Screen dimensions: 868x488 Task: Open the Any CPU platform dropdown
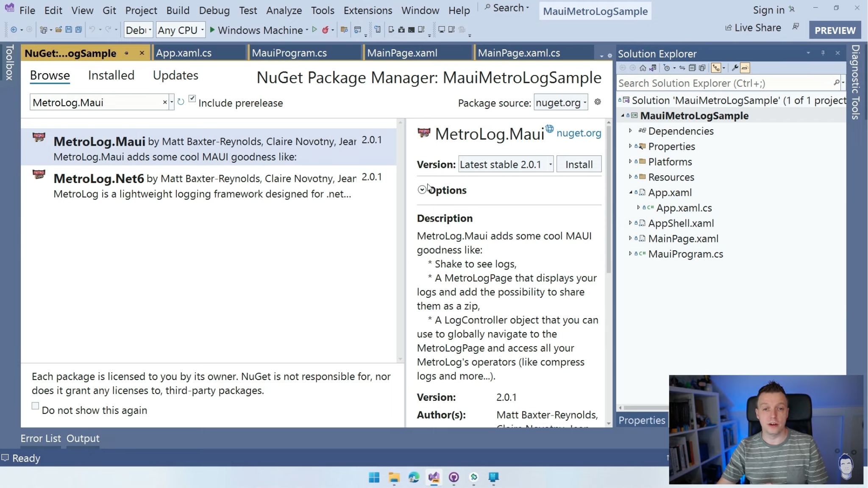181,30
